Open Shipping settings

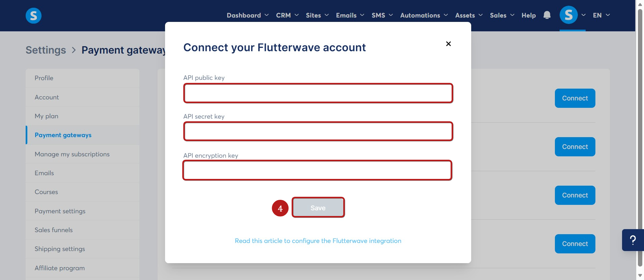click(x=82, y=249)
